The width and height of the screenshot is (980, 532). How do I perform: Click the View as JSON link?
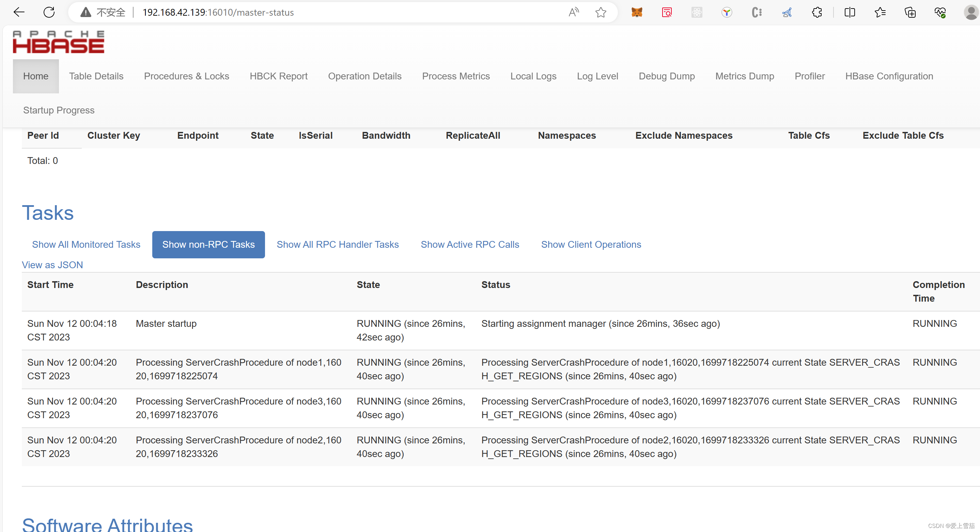52,265
